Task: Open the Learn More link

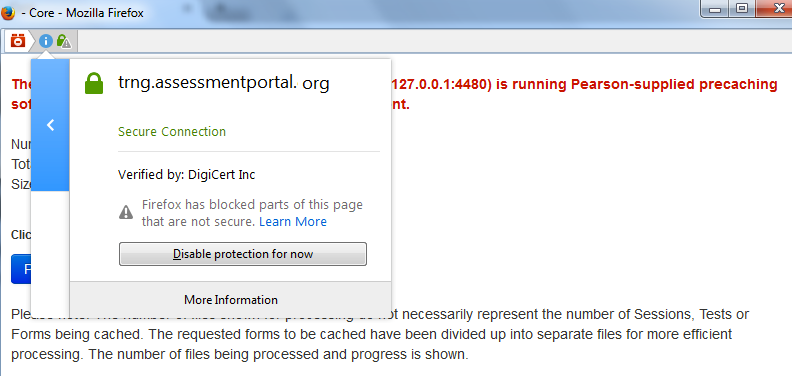Action: 293,222
